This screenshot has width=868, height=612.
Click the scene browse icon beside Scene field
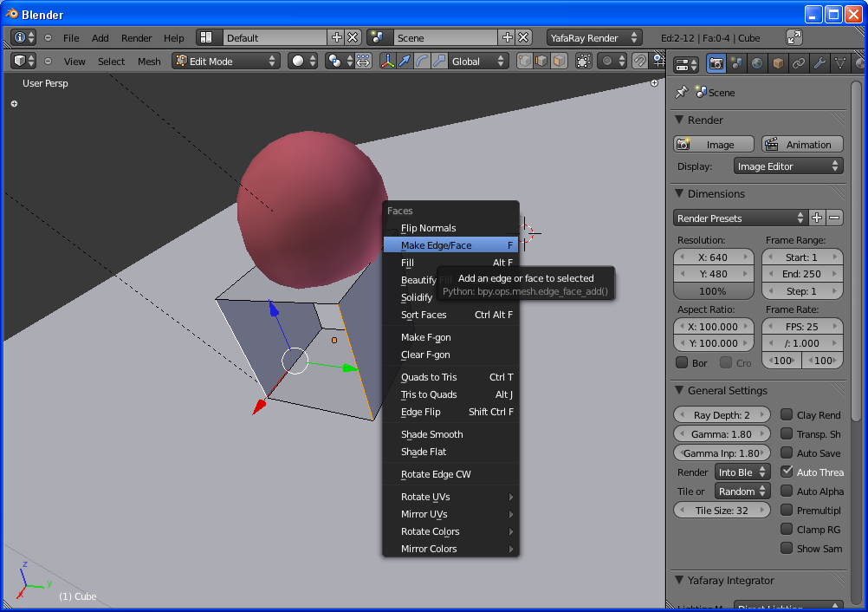pos(378,37)
